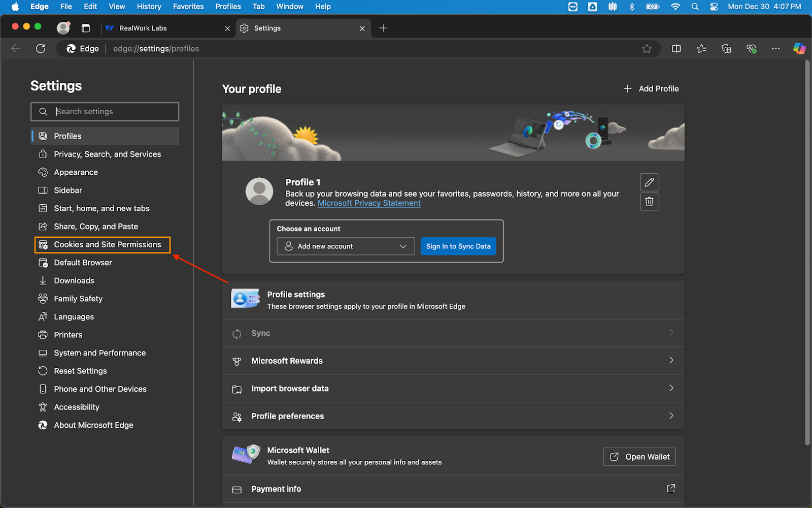Viewport: 812px width, 508px height.
Task: Open macOS Control Center icon
Action: coord(714,7)
